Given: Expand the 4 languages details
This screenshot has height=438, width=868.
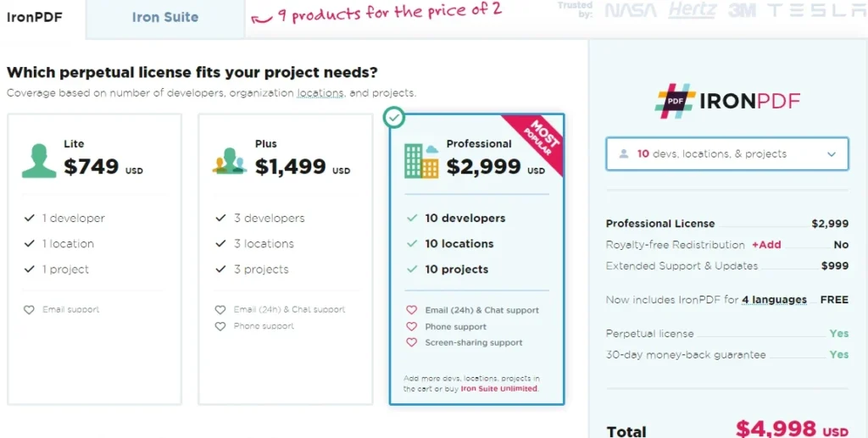Looking at the screenshot, I should (x=775, y=300).
